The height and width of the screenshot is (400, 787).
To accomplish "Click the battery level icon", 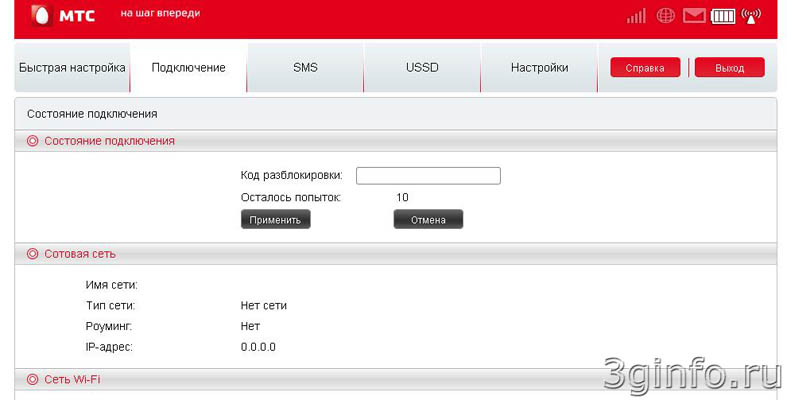I will (722, 16).
